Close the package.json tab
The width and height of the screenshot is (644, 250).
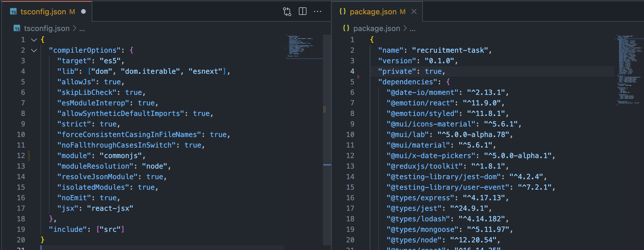[414, 11]
